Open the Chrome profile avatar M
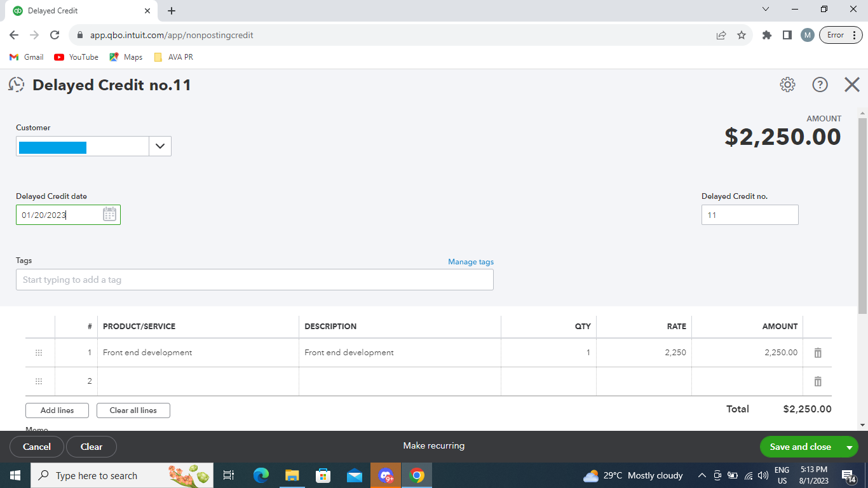 pyautogui.click(x=808, y=35)
